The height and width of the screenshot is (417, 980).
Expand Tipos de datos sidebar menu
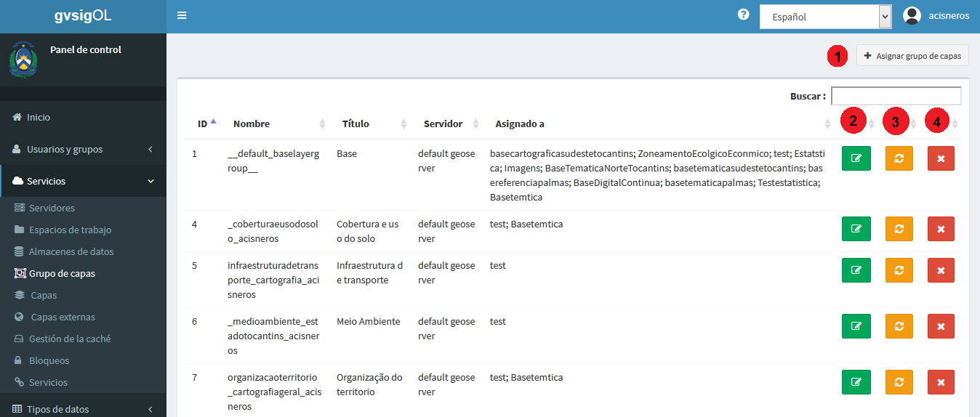[83, 409]
